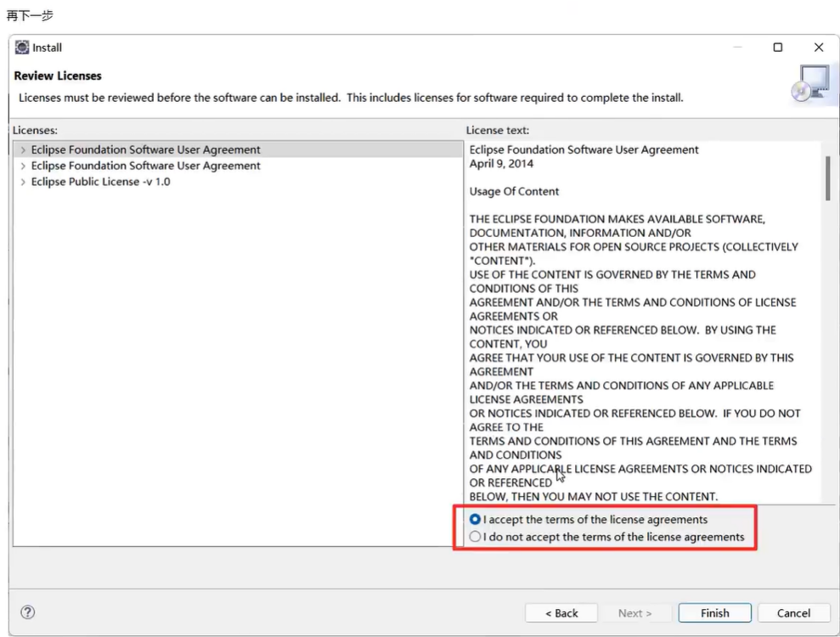Close the Install dialog with X
The width and height of the screenshot is (840, 637).
[x=819, y=48]
